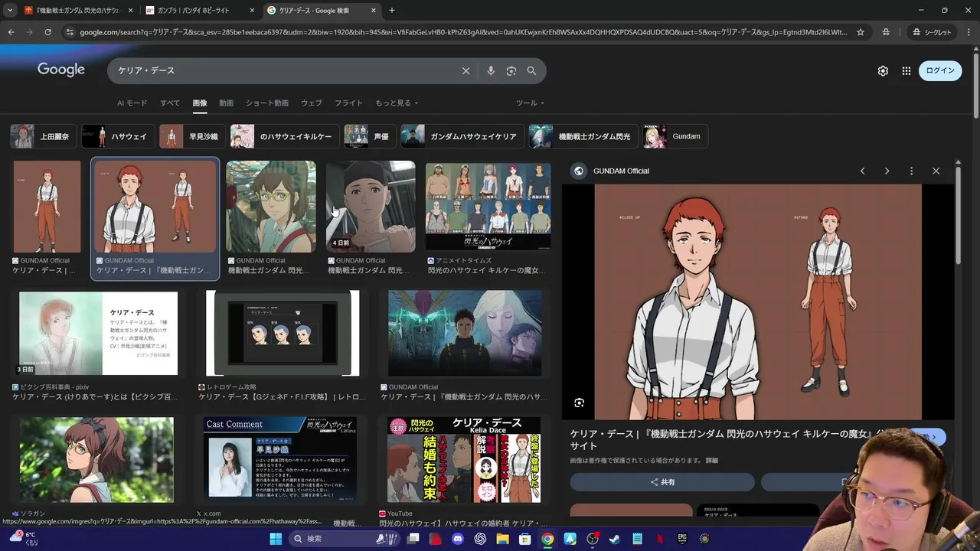Select the 機動戦士ガンダム閃光 filter chip
The height and width of the screenshot is (551, 980).
[x=583, y=136]
